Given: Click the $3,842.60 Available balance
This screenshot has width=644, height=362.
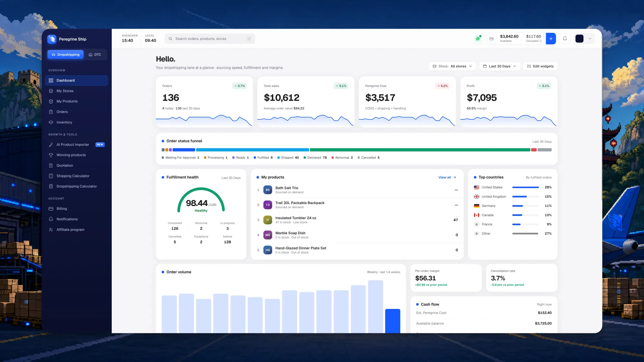Looking at the screenshot, I should tap(509, 38).
